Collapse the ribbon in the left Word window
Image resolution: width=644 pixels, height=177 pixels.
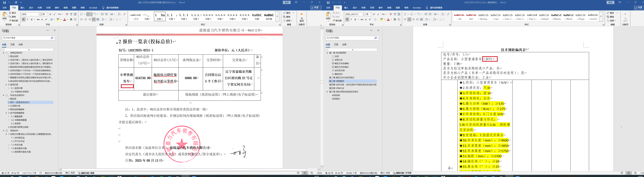(321, 25)
